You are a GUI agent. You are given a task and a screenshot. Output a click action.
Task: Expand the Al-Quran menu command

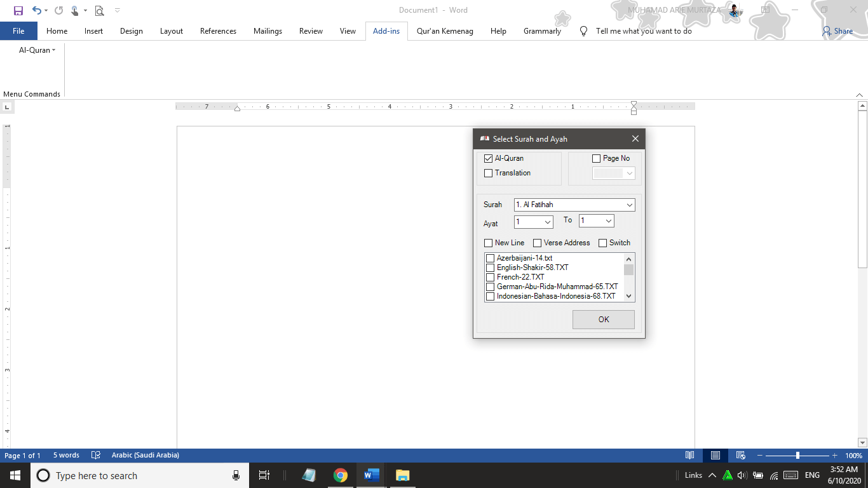click(37, 50)
